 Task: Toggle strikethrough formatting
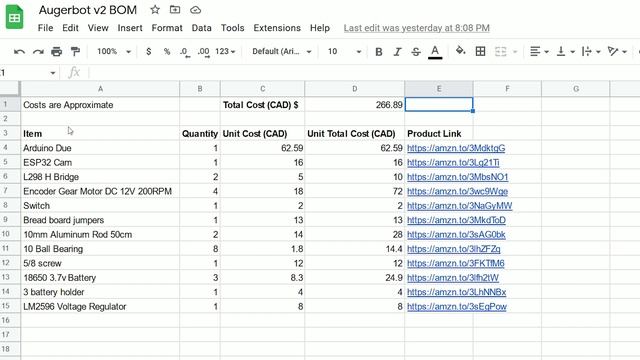pos(416,51)
